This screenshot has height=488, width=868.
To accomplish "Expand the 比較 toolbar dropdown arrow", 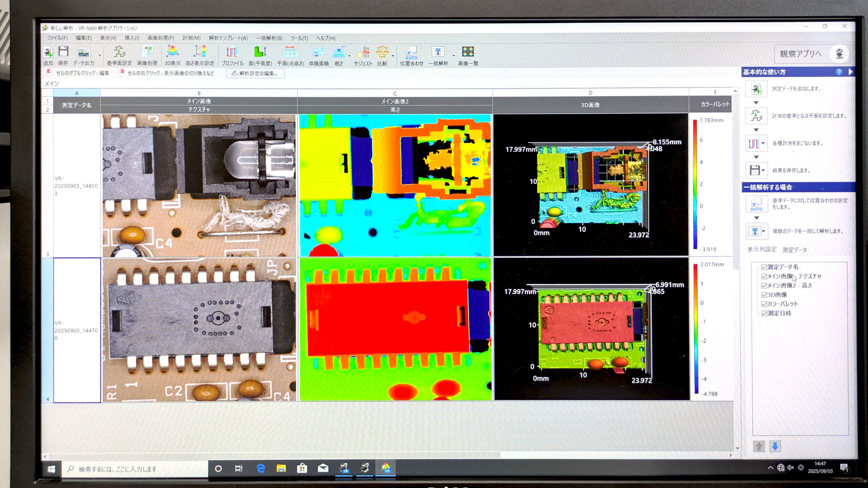I will (393, 55).
